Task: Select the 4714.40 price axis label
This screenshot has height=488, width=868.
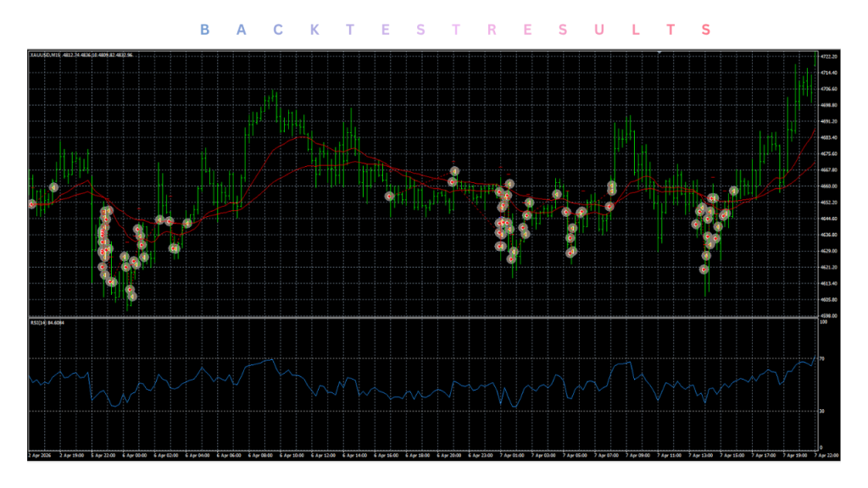Action: 829,73
